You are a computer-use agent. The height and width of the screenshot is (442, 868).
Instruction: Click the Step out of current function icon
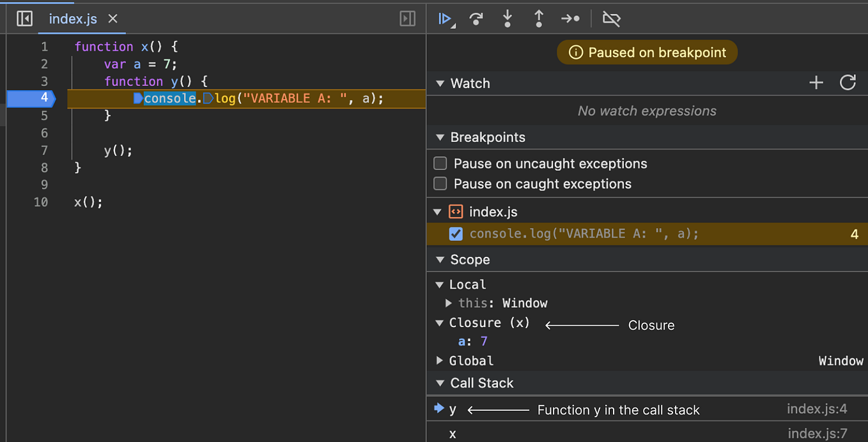pos(538,19)
